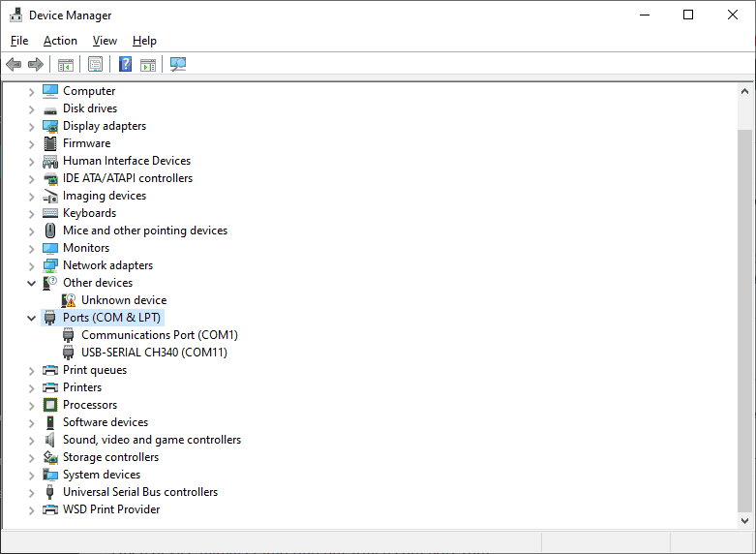Select USB-SERIAL CH340 (COM11) device
756x554 pixels.
(x=154, y=353)
